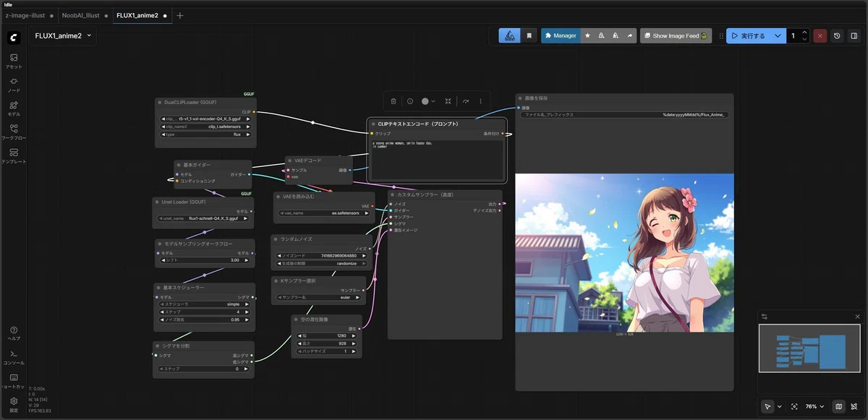Open the コンソール panel icon
Viewport: 868px width, 420px height.
[x=14, y=356]
